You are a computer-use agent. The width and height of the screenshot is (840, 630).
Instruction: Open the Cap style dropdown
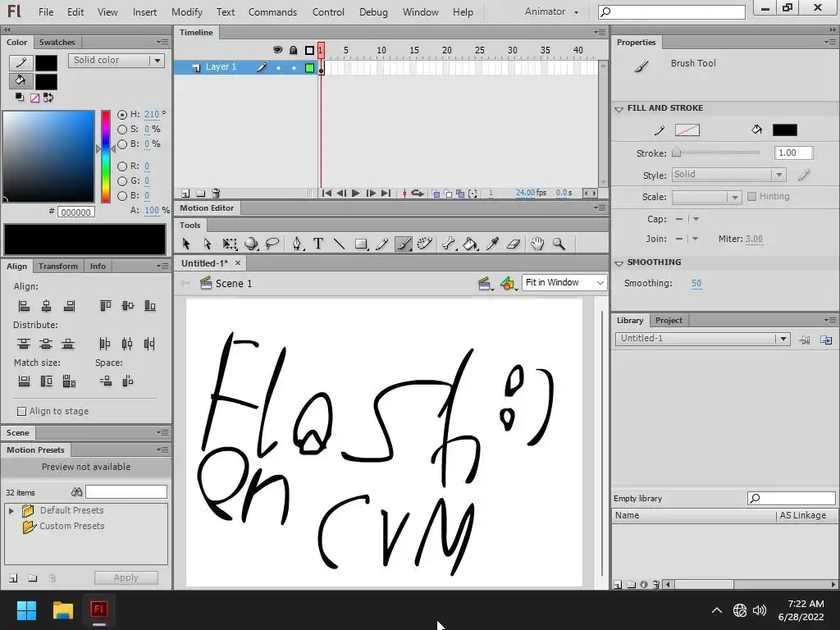(696, 219)
